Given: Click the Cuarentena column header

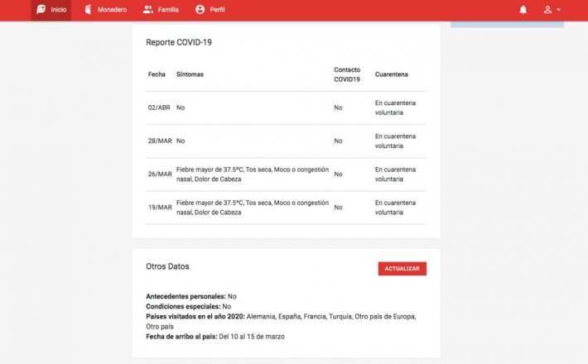Looking at the screenshot, I should point(391,74).
